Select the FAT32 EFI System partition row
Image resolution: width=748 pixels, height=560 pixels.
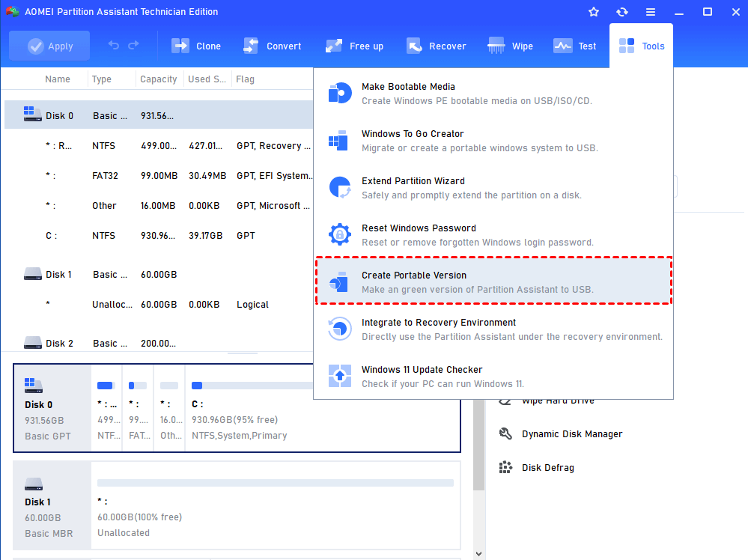[x=159, y=175]
